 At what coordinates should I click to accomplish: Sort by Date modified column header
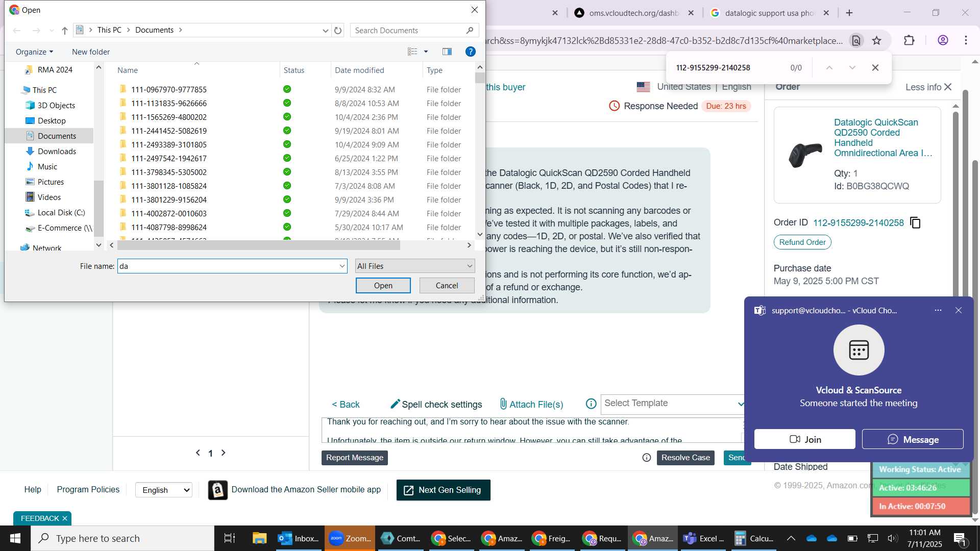click(359, 70)
